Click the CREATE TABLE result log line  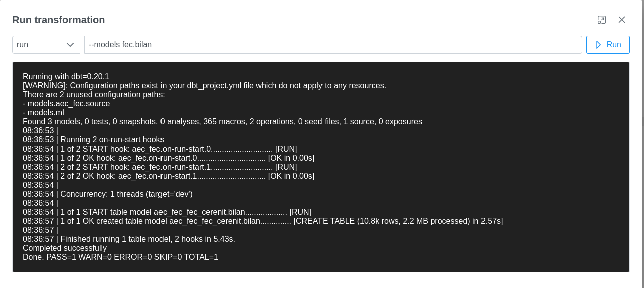click(x=262, y=221)
